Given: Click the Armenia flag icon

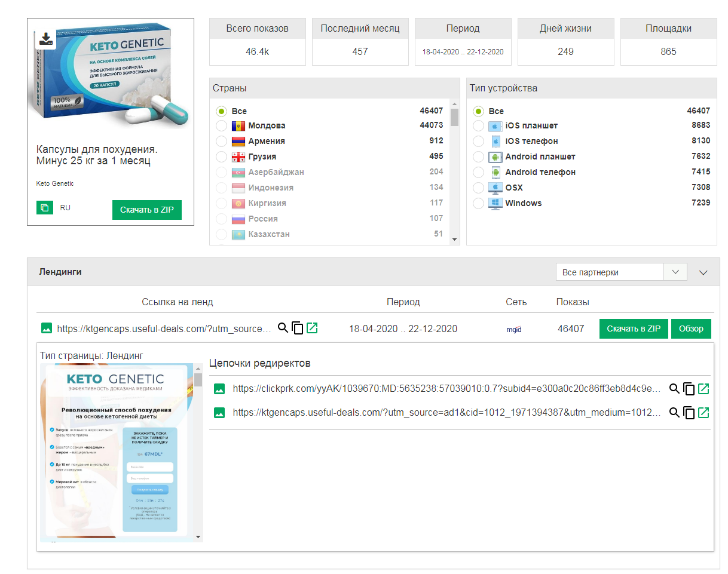Looking at the screenshot, I should click(238, 142).
